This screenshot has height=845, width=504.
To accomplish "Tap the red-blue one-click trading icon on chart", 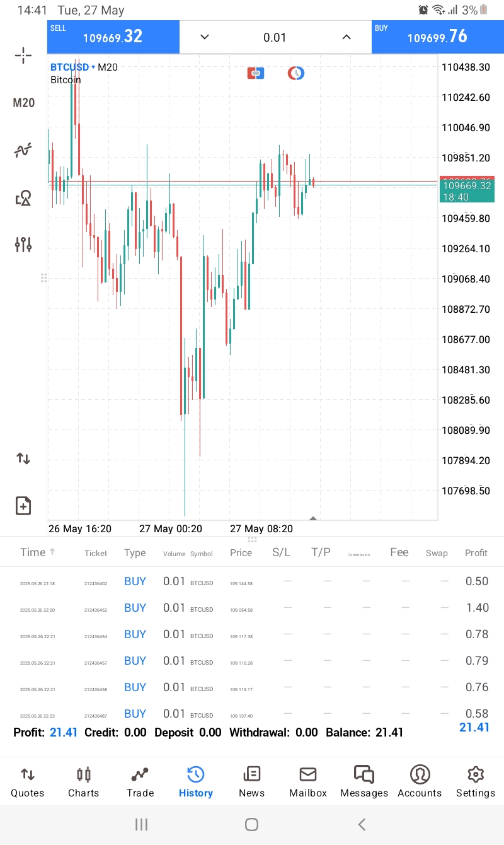I will pyautogui.click(x=256, y=74).
